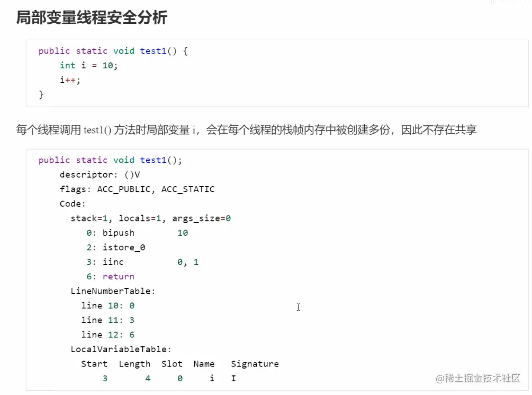Image resolution: width=532 pixels, height=395 pixels.
Task: Click the 稀土掘金技术社区 watermark
Action: [478, 379]
